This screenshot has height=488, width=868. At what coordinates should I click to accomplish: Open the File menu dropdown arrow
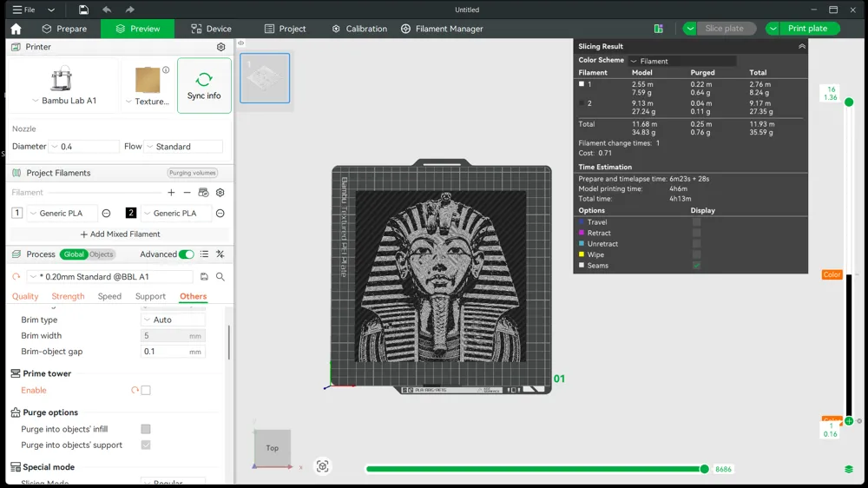[51, 10]
